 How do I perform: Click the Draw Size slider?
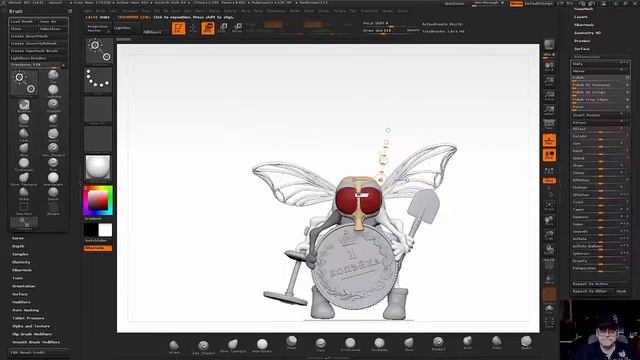click(391, 31)
